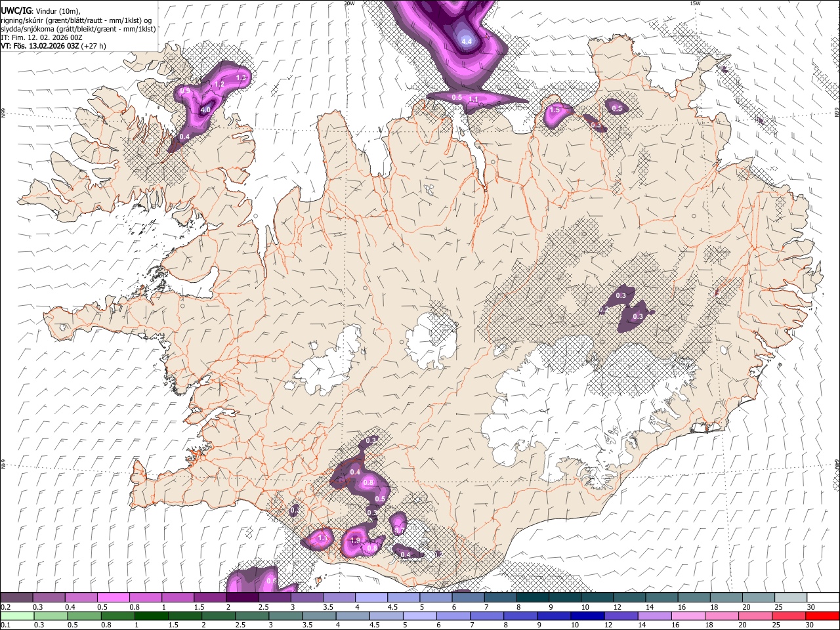The width and height of the screenshot is (840, 630).
Task: Click the darkest green swatch on the rain scale
Action: 151,616
